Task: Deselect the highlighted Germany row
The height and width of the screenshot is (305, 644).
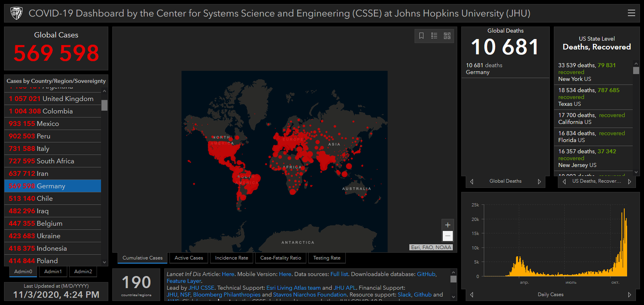Action: 53,186
